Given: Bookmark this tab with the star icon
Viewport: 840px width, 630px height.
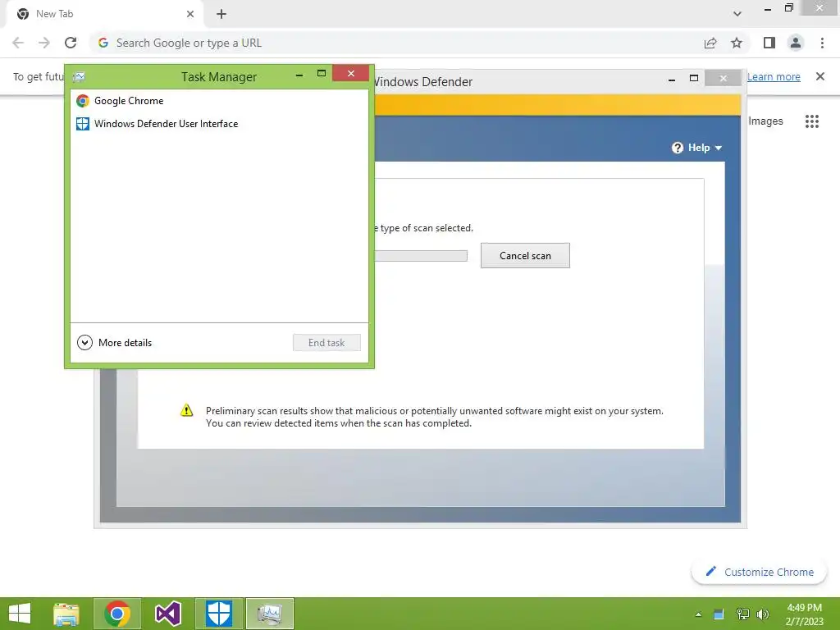Looking at the screenshot, I should click(737, 43).
